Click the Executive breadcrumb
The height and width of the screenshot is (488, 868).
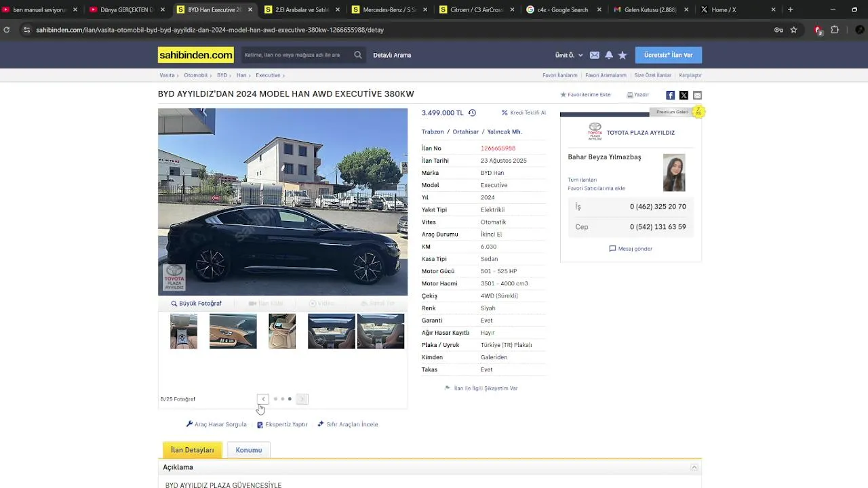point(268,75)
